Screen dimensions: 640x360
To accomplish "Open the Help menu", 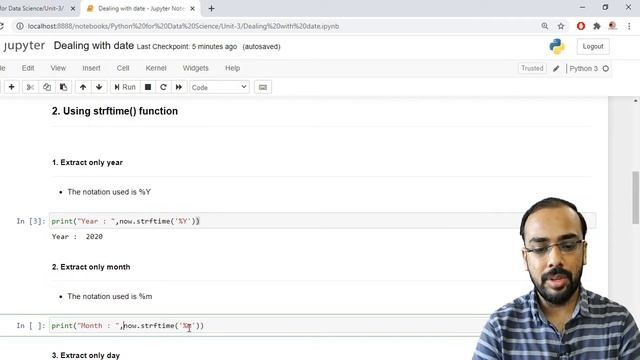I will point(232,68).
